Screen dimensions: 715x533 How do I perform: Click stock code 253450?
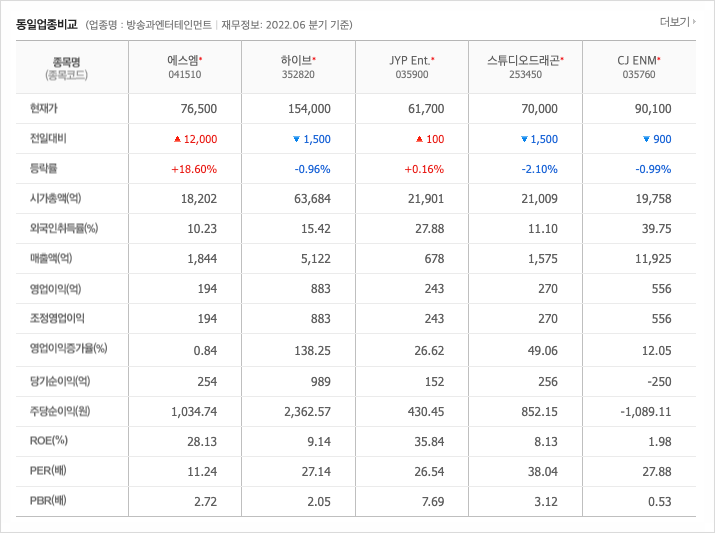coord(525,74)
